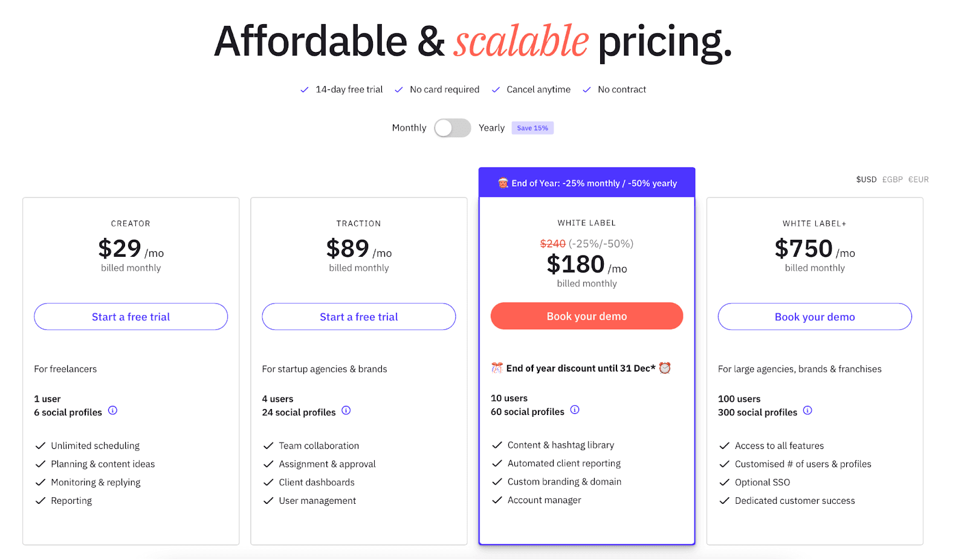This screenshot has height=560, width=967.
Task: Click the party icon before End of year discount
Action: click(497, 368)
